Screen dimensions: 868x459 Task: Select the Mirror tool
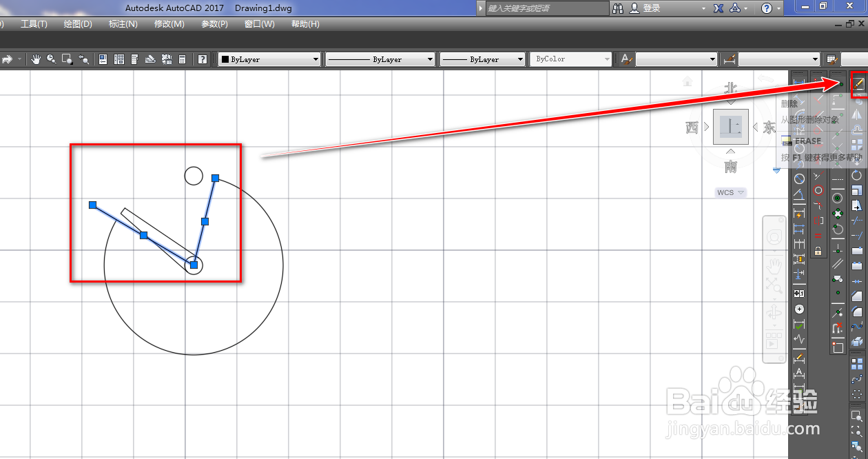[857, 114]
